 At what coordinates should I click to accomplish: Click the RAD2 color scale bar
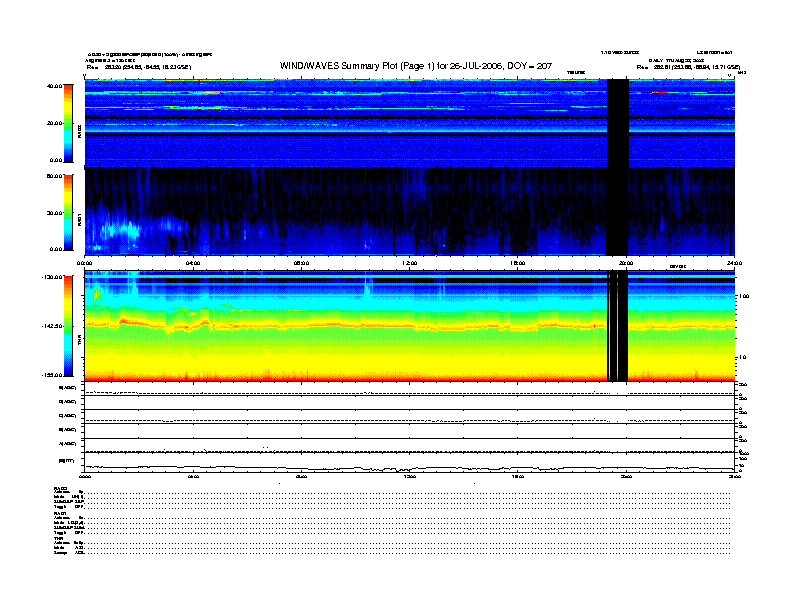click(68, 123)
